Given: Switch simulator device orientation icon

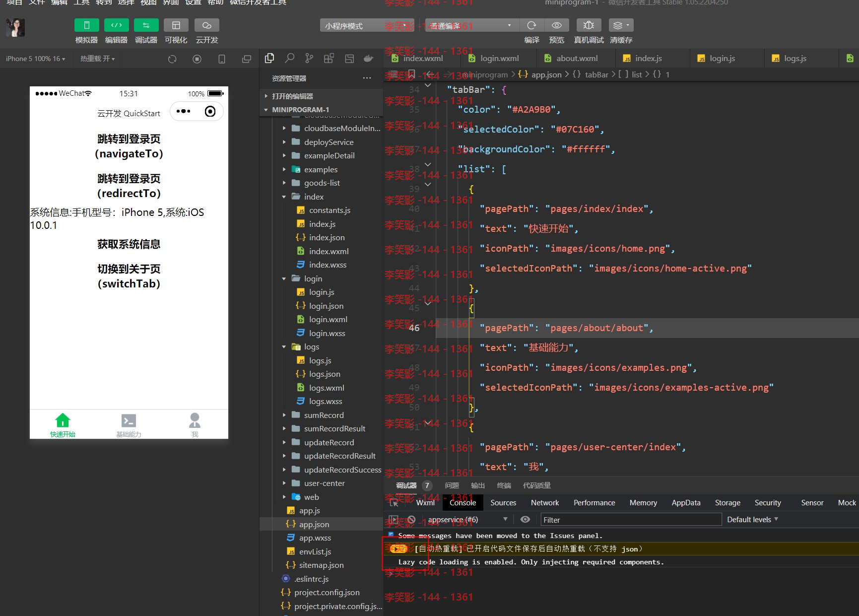Looking at the screenshot, I should [x=222, y=59].
